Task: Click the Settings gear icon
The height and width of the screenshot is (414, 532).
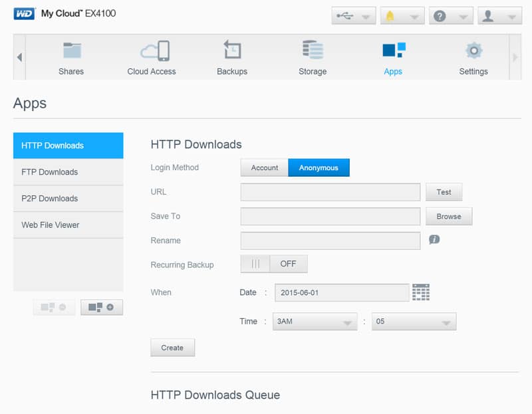Action: tap(474, 51)
